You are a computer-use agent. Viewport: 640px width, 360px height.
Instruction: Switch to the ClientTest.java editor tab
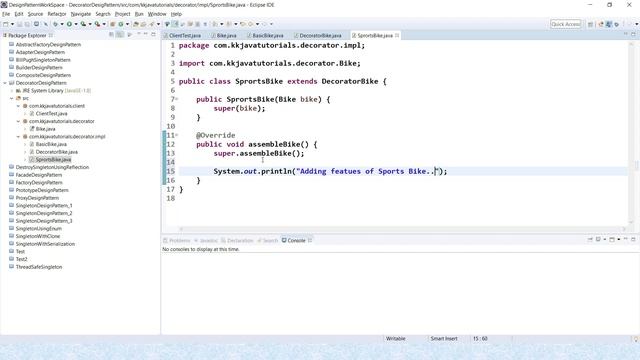click(183, 36)
